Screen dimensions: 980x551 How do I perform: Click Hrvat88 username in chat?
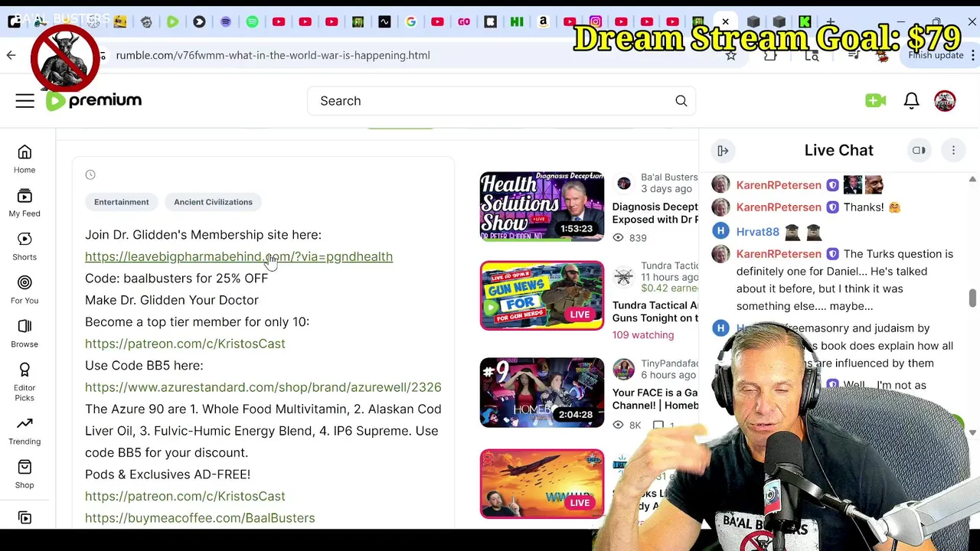pos(758,232)
